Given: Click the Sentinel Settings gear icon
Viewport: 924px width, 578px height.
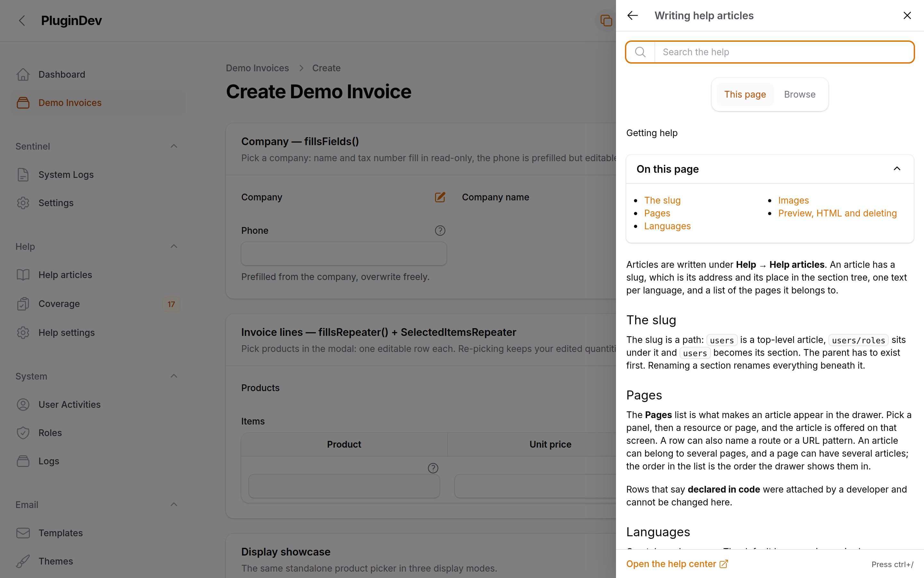Looking at the screenshot, I should click(23, 203).
